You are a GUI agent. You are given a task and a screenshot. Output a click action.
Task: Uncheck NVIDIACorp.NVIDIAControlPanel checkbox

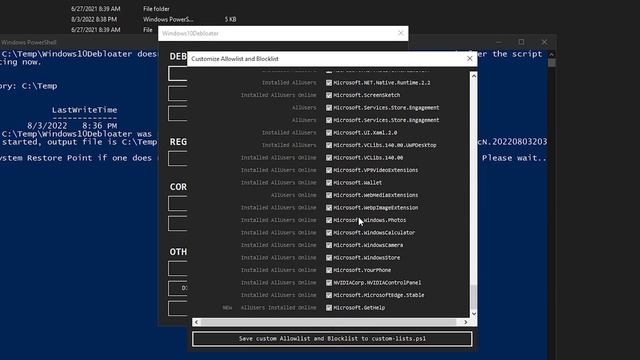329,282
